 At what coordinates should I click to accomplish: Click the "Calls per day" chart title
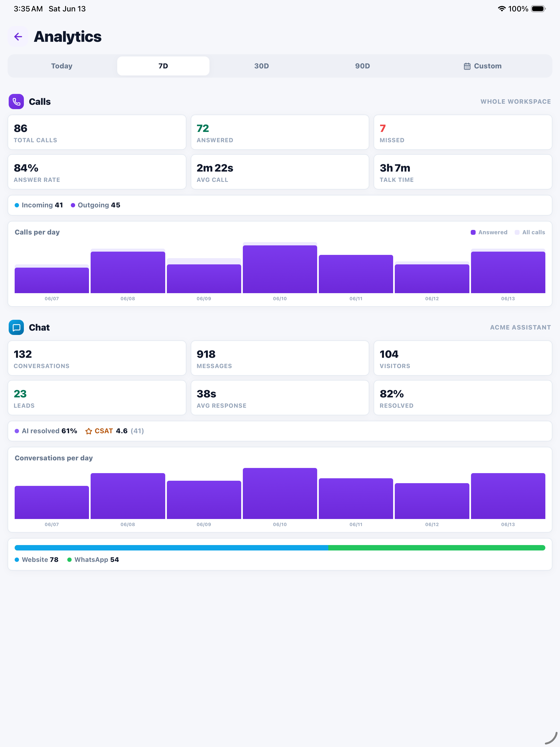coord(37,232)
